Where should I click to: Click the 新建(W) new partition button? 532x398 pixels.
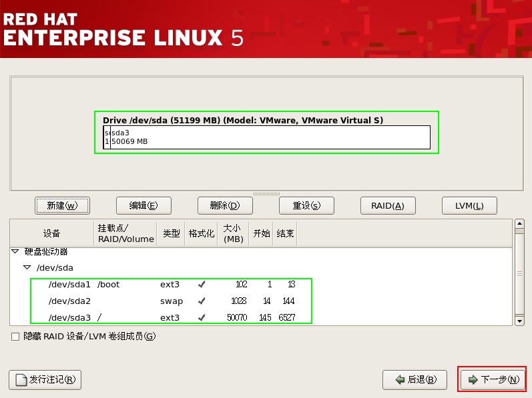click(62, 205)
